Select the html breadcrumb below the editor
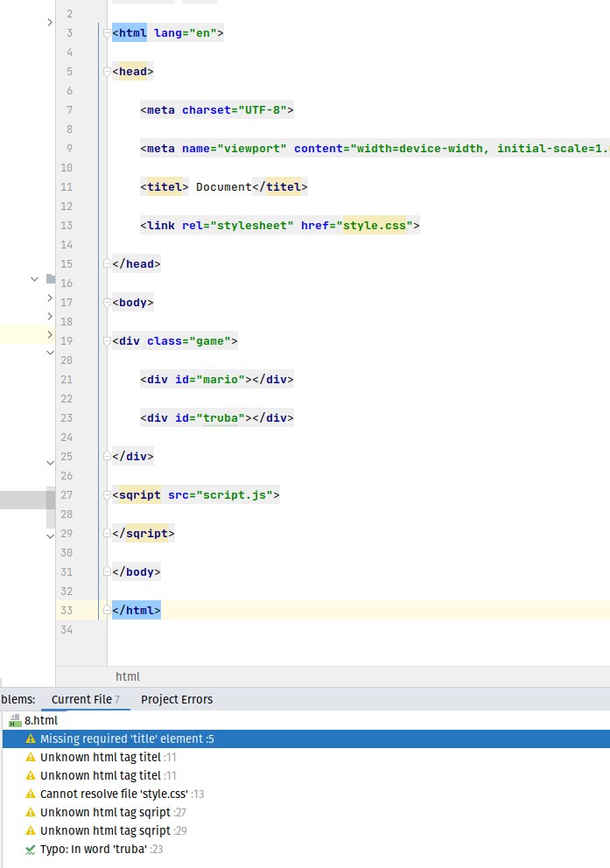The height and width of the screenshot is (868, 610). 128,676
